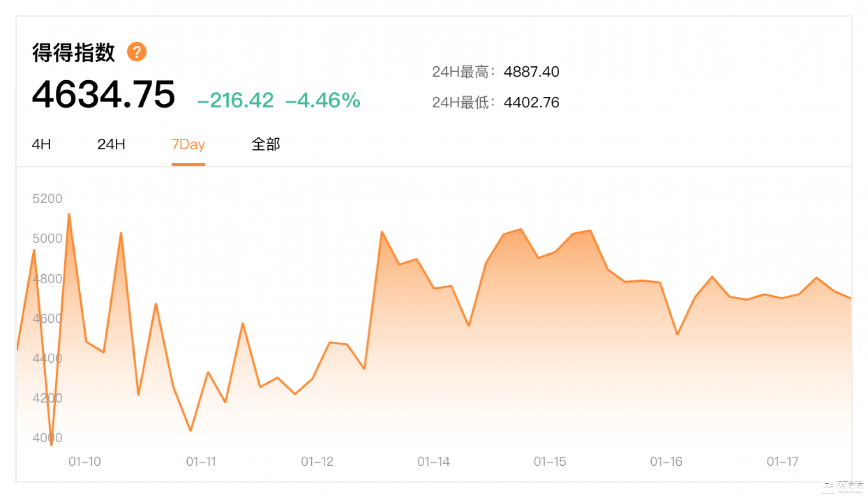Image resolution: width=868 pixels, height=498 pixels.
Task: Open the 全部 full-history view
Action: point(266,144)
